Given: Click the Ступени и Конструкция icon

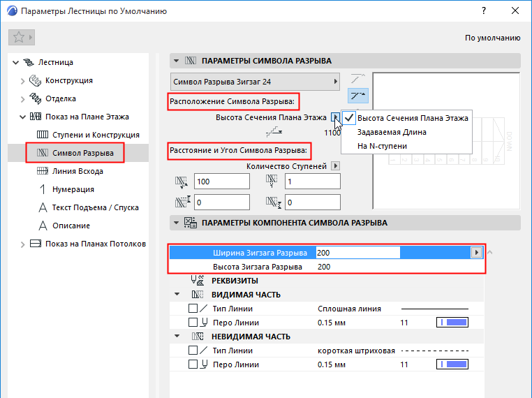Looking at the screenshot, I should [43, 135].
